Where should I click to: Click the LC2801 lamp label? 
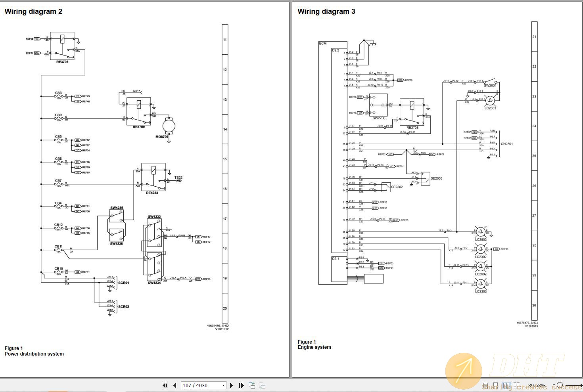pyautogui.click(x=490, y=108)
